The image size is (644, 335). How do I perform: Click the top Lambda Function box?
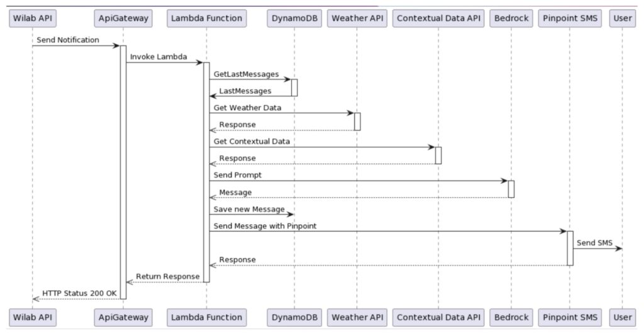pyautogui.click(x=206, y=18)
